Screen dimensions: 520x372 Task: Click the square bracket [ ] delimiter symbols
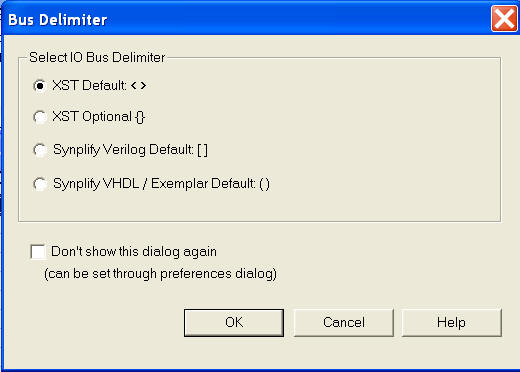[203, 150]
